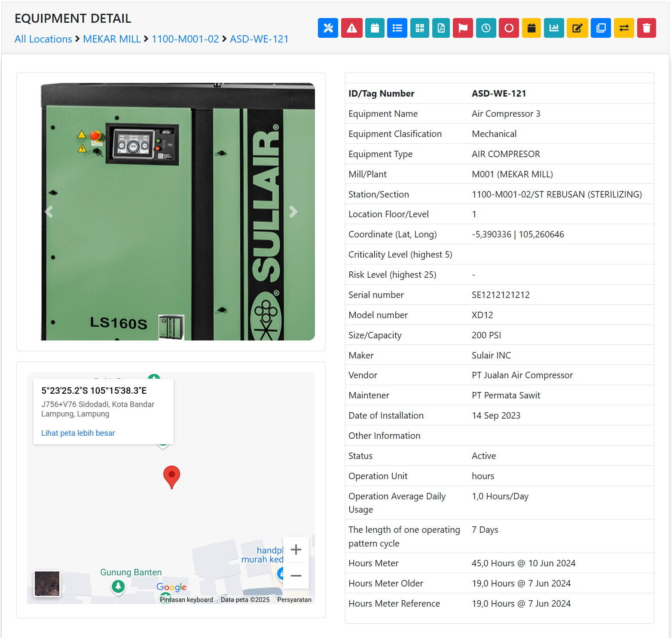
Task: Show previous equipment photo with left chevron
Action: pos(49,212)
